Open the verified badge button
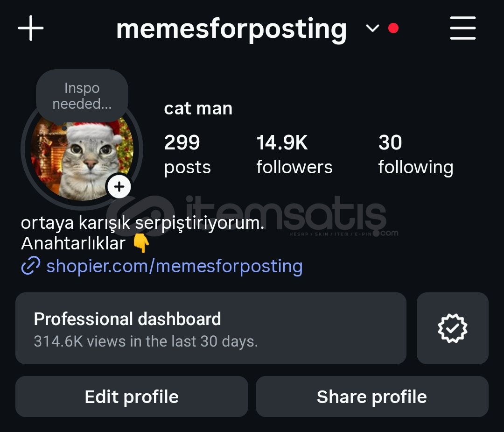Screen dimensions: 504x432 click(453, 328)
